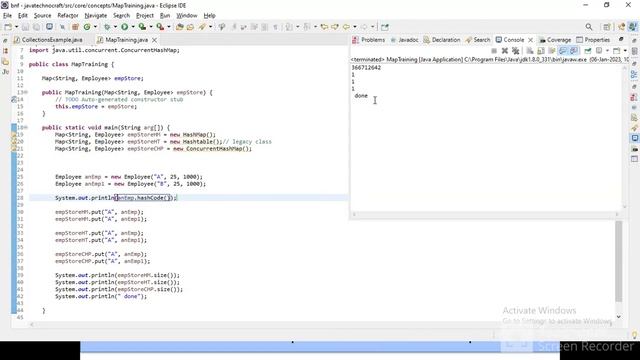Click the Coverage run toolbar icon
640x360 pixels.
(x=142, y=27)
